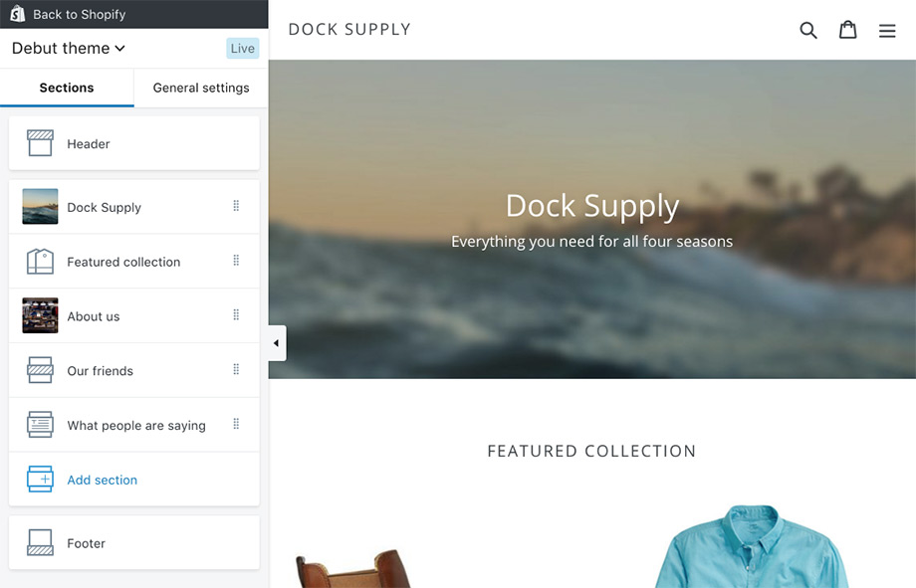Open the Header section text
This screenshot has width=916, height=588.
89,143
